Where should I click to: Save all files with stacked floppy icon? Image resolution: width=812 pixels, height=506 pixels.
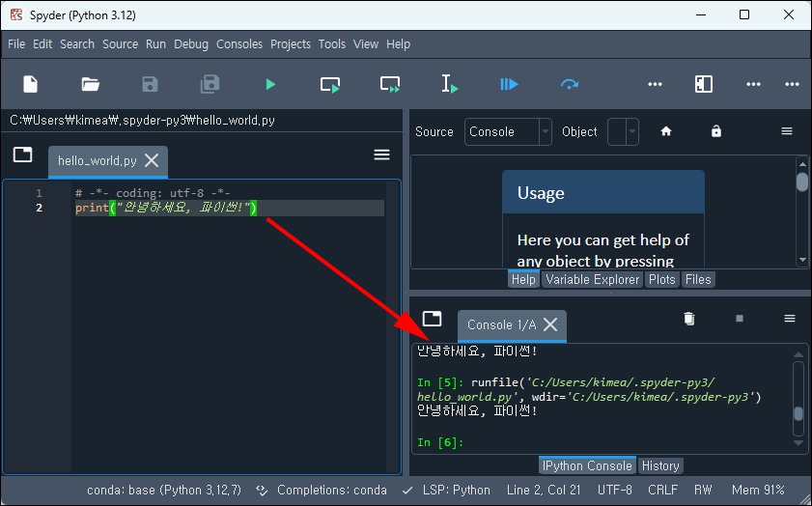[210, 84]
